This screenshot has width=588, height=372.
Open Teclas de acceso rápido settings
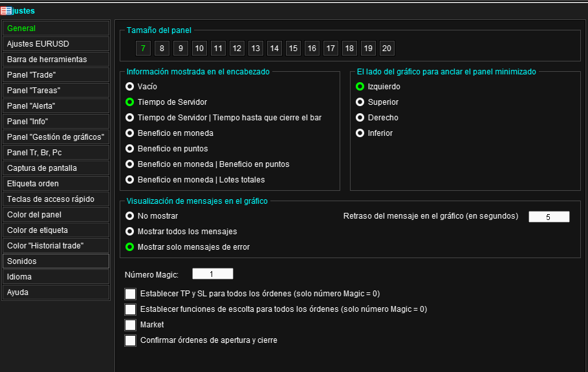point(56,199)
